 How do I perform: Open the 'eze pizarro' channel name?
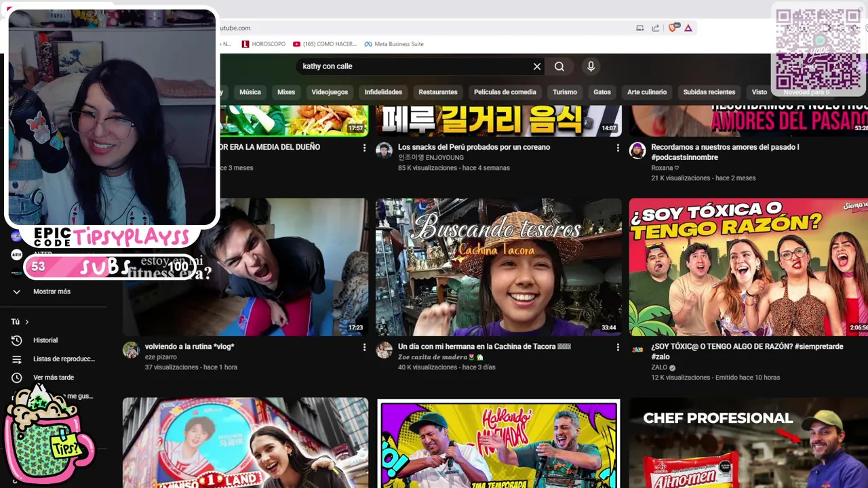click(x=161, y=357)
